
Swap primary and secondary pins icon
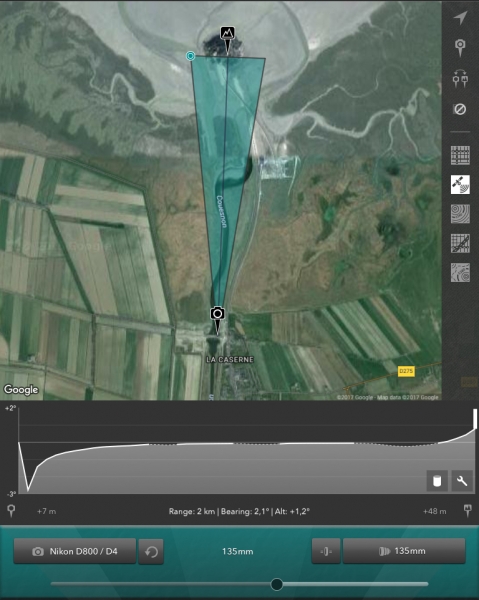pos(460,78)
